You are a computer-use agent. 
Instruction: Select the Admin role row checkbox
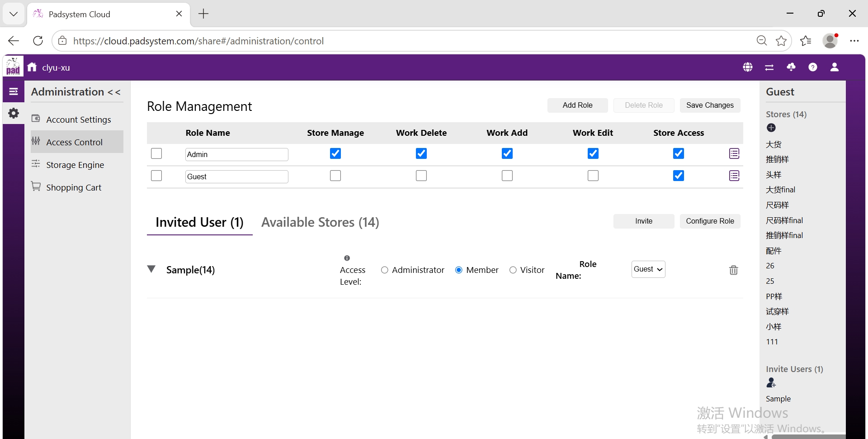coord(156,154)
